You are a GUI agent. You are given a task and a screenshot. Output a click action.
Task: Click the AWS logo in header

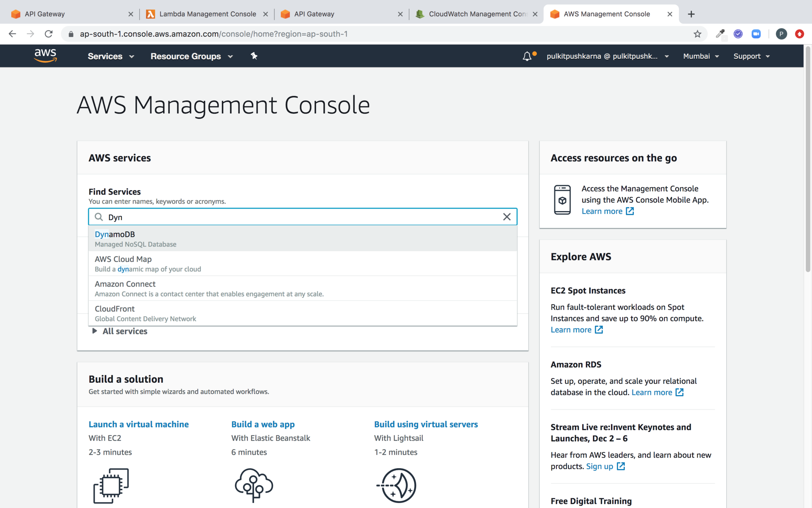45,56
